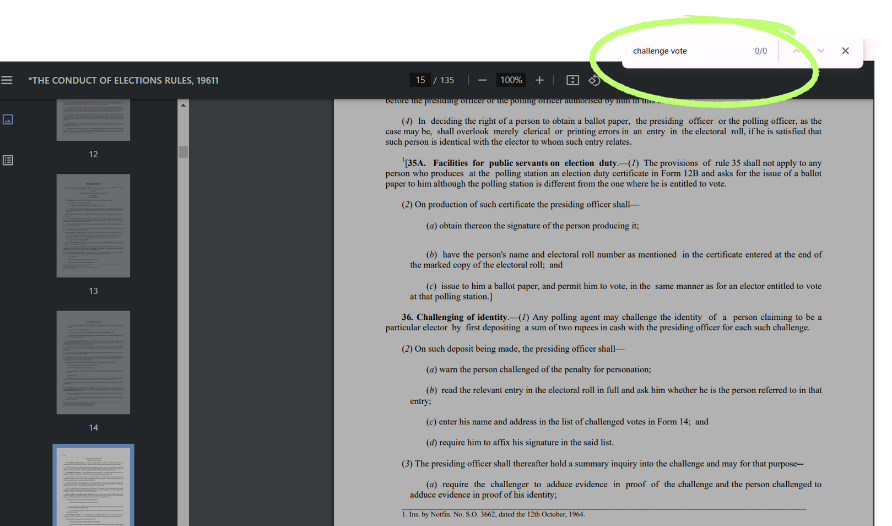892x526 pixels.
Task: Toggle the sidebar hamburger menu
Action: click(8, 80)
